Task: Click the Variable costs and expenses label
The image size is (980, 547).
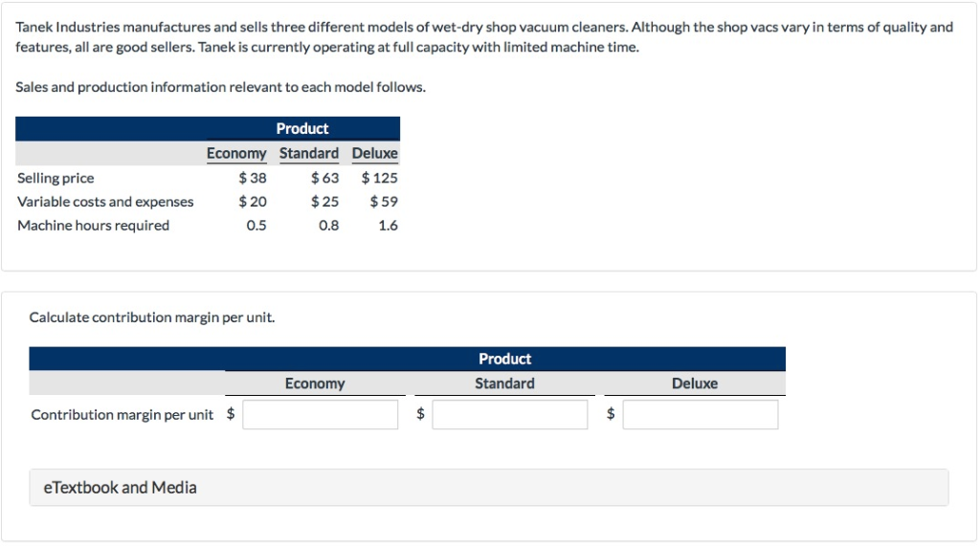Action: click(105, 202)
